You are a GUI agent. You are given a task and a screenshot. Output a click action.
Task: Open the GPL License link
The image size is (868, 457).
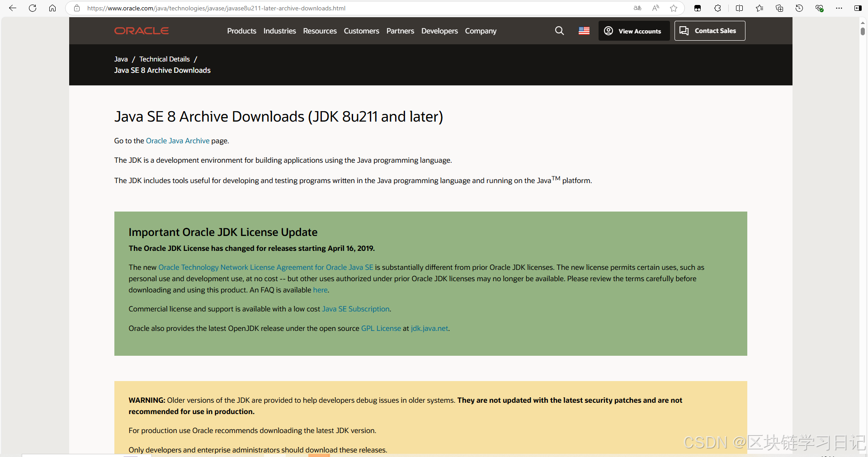pos(381,328)
